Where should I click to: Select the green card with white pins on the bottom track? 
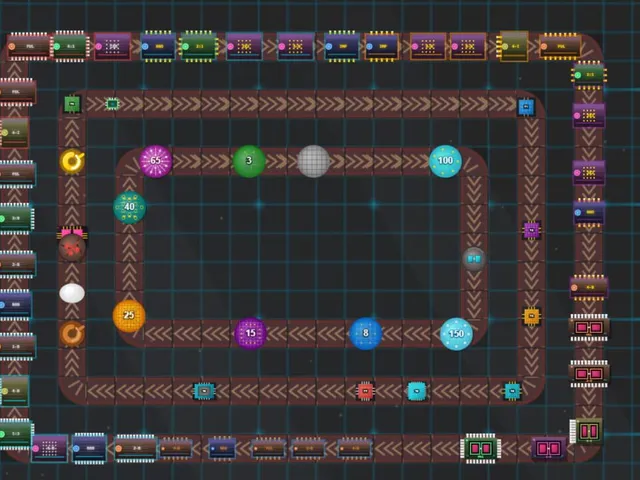(x=480, y=449)
